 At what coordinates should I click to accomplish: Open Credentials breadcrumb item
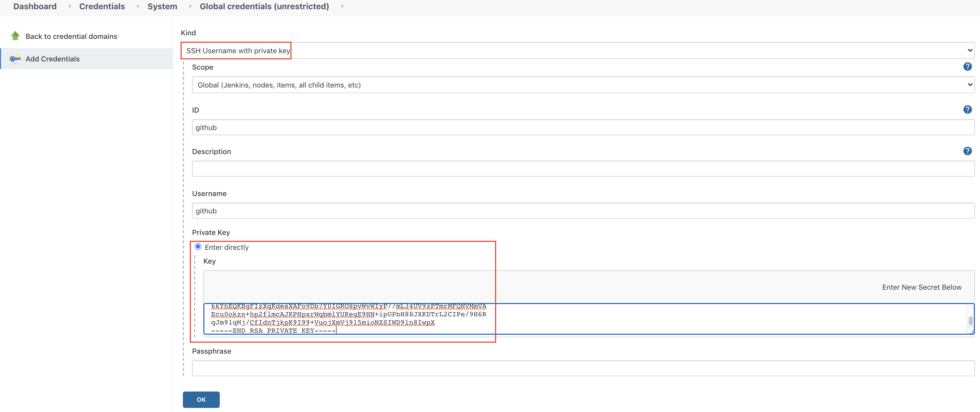click(x=102, y=6)
